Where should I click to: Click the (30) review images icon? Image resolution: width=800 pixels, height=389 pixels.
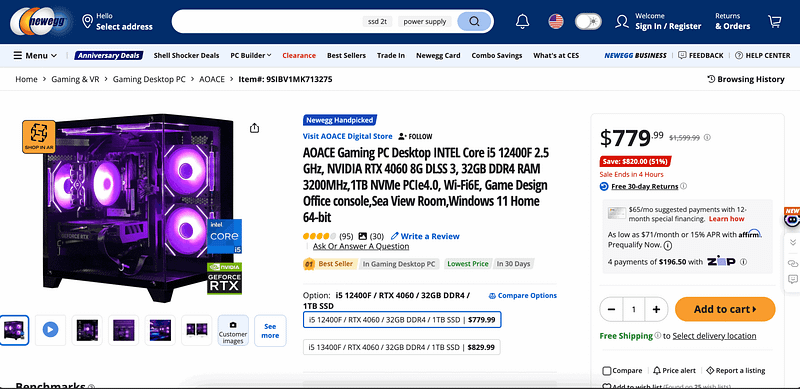tap(363, 236)
